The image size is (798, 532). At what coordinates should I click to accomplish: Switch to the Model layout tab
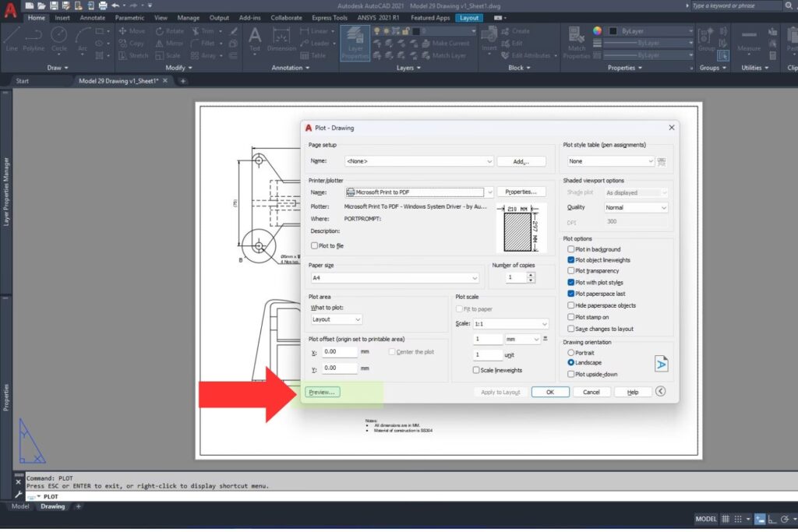click(20, 506)
